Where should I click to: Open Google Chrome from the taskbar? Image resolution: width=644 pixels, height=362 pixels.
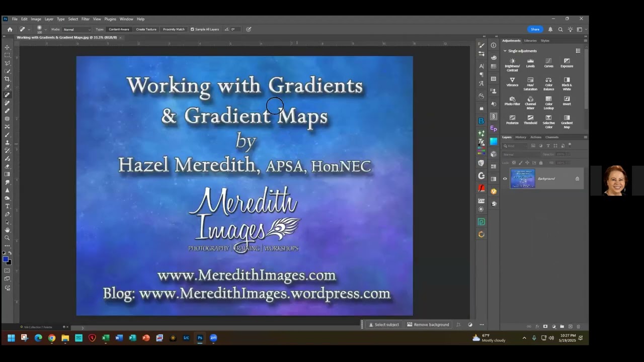point(52,338)
